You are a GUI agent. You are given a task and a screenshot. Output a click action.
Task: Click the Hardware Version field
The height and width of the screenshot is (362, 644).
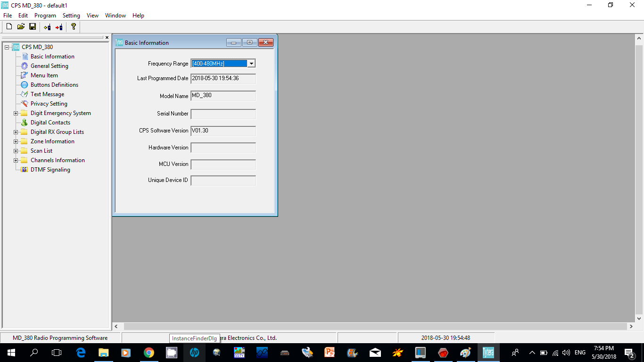click(223, 148)
